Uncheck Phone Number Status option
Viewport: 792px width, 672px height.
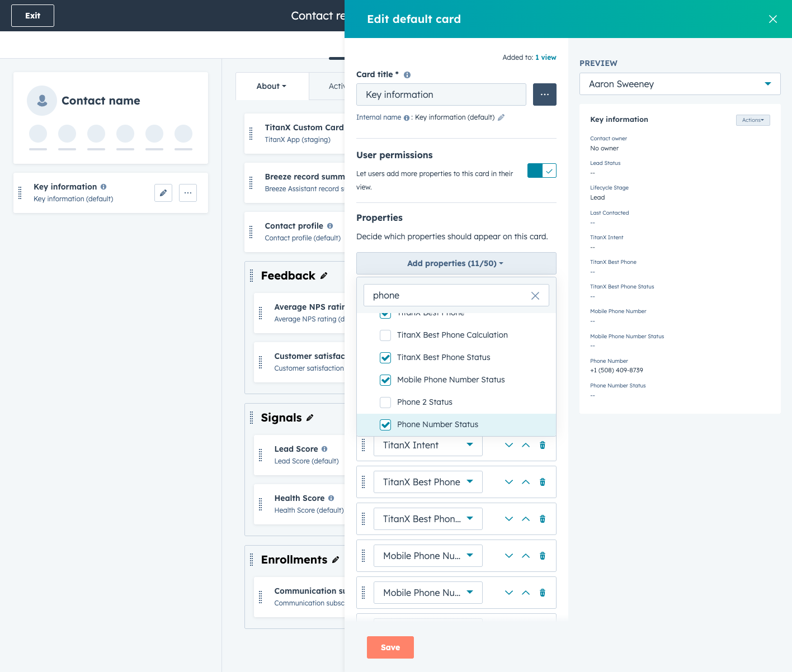pyautogui.click(x=385, y=425)
